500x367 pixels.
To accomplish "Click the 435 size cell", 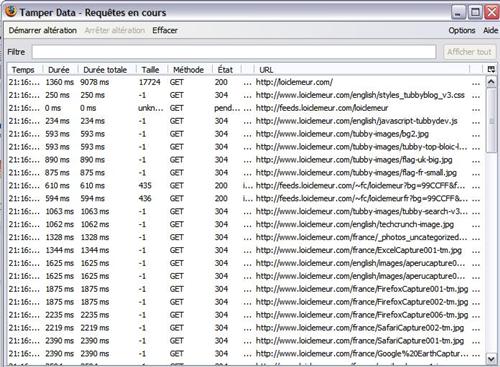I will coord(145,186).
